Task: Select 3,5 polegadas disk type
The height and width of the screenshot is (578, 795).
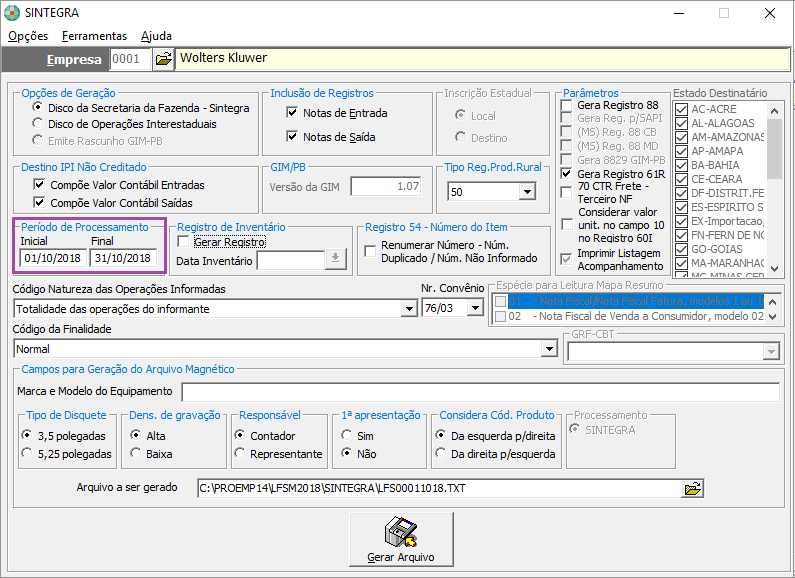Action: 26,435
